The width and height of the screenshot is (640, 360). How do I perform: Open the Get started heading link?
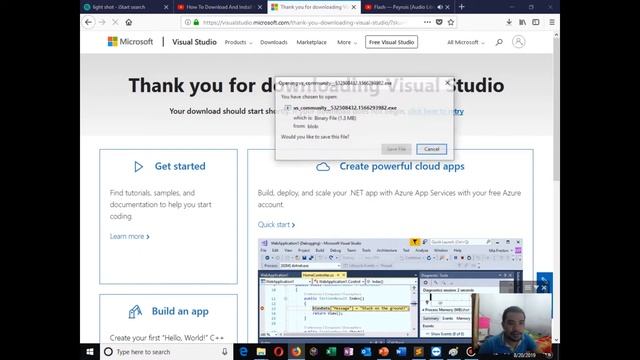180,166
